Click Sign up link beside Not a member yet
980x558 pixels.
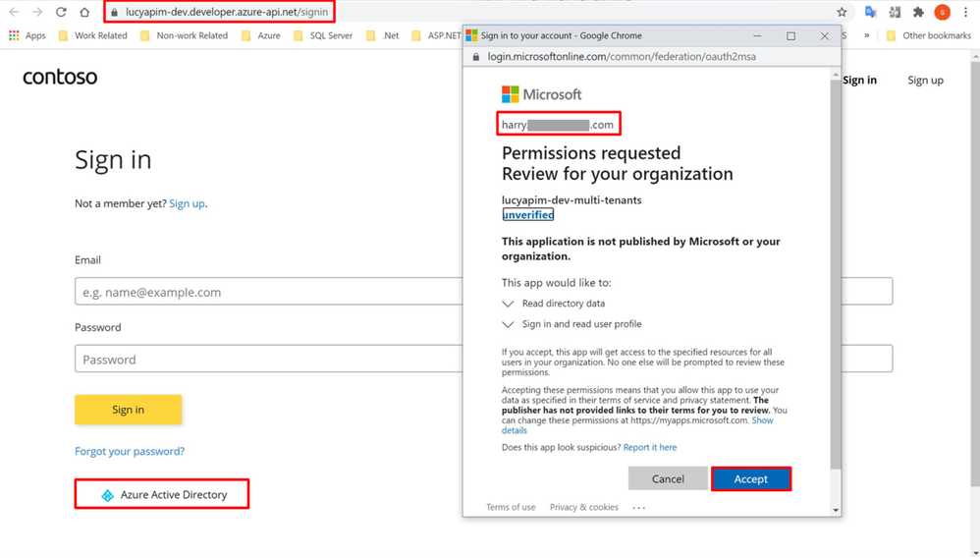click(187, 203)
